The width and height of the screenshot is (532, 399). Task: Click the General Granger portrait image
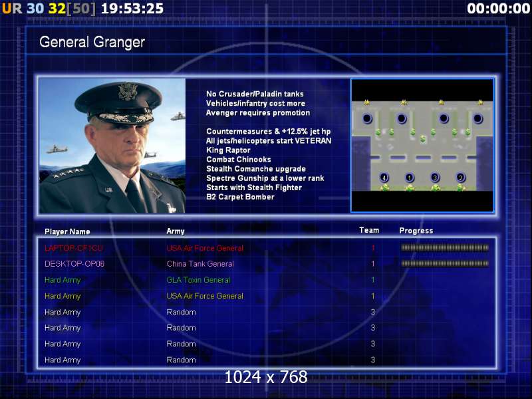(x=112, y=146)
